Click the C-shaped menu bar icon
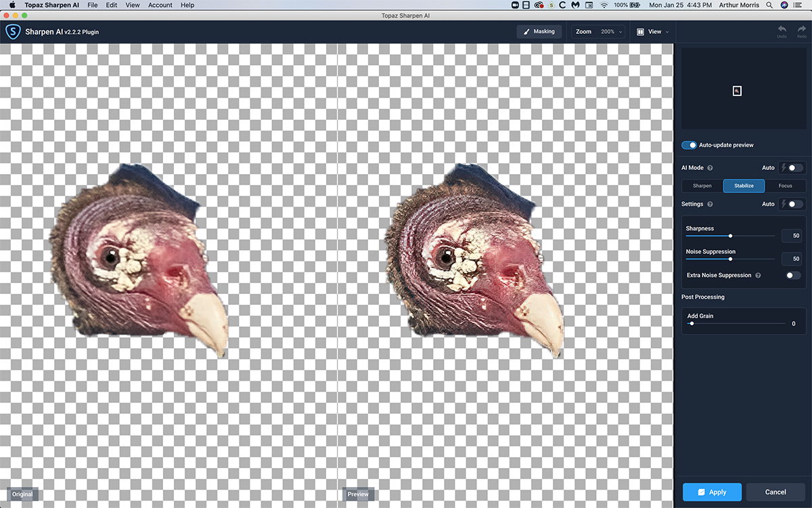The image size is (812, 508). pos(563,5)
